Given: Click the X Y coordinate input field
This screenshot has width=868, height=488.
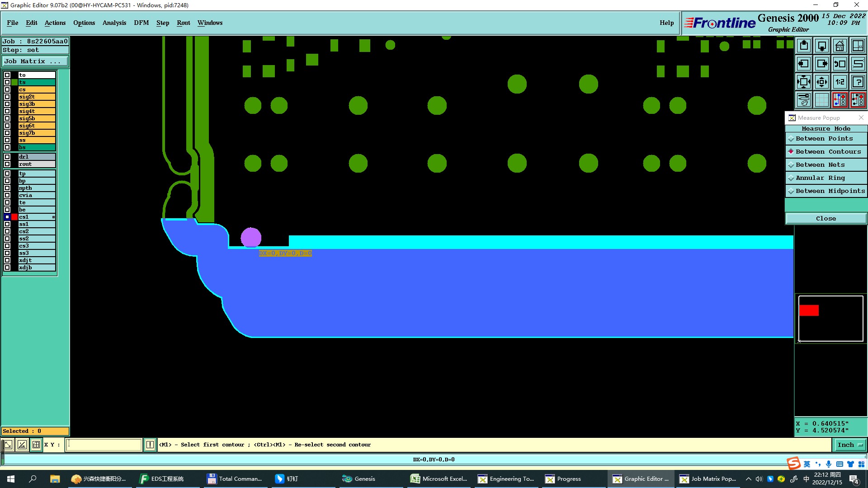Looking at the screenshot, I should coord(104,445).
